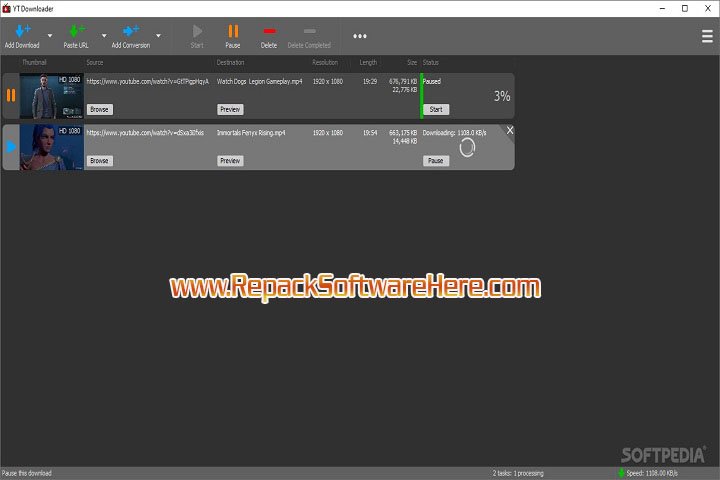This screenshot has height=480, width=720.
Task: Click the YTDownloader app icon in title bar
Action: pyautogui.click(x=6, y=8)
